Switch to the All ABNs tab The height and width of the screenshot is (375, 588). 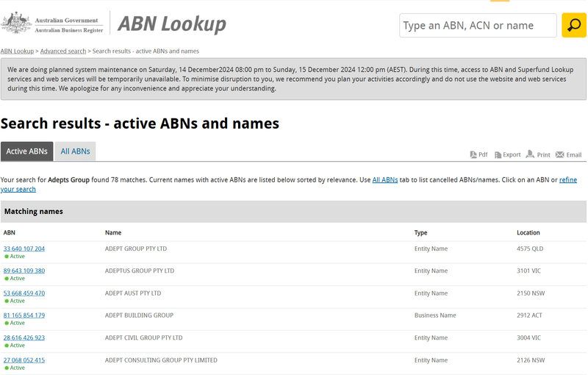[76, 151]
